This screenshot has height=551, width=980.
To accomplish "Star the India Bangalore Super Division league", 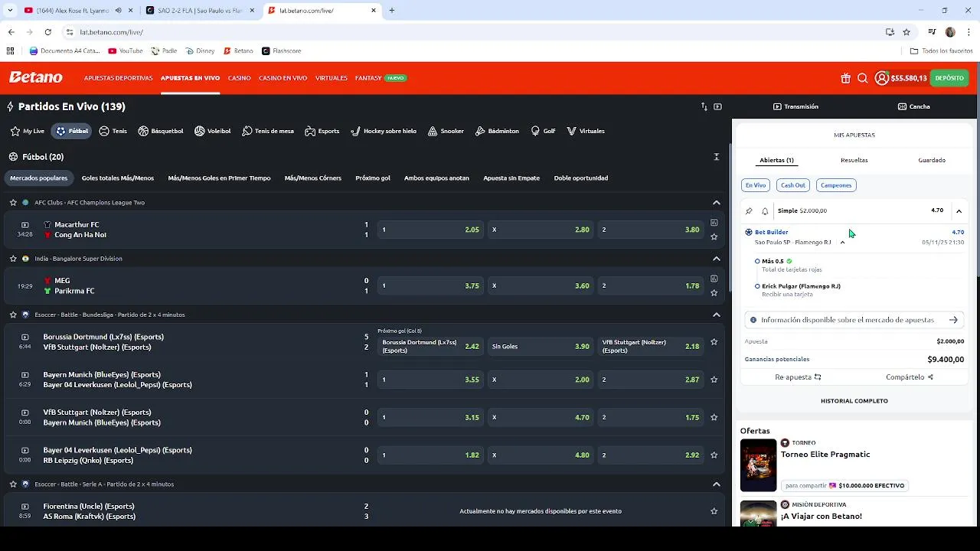I will click(x=13, y=259).
